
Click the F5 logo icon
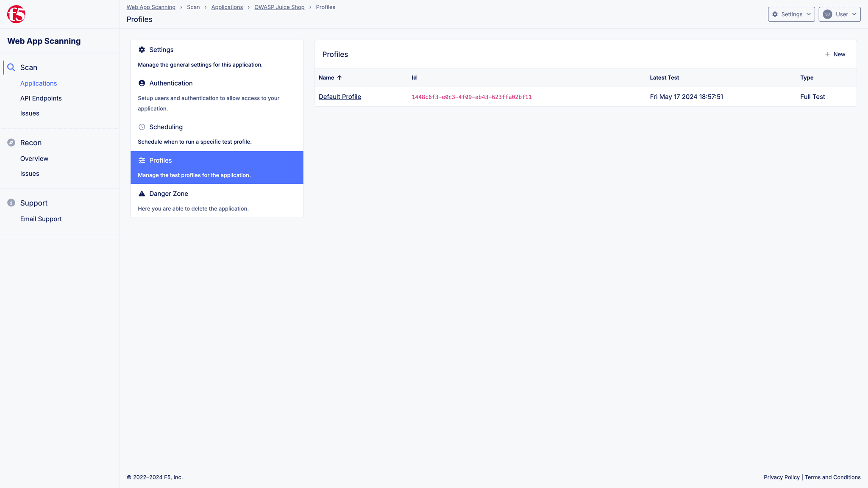point(16,14)
